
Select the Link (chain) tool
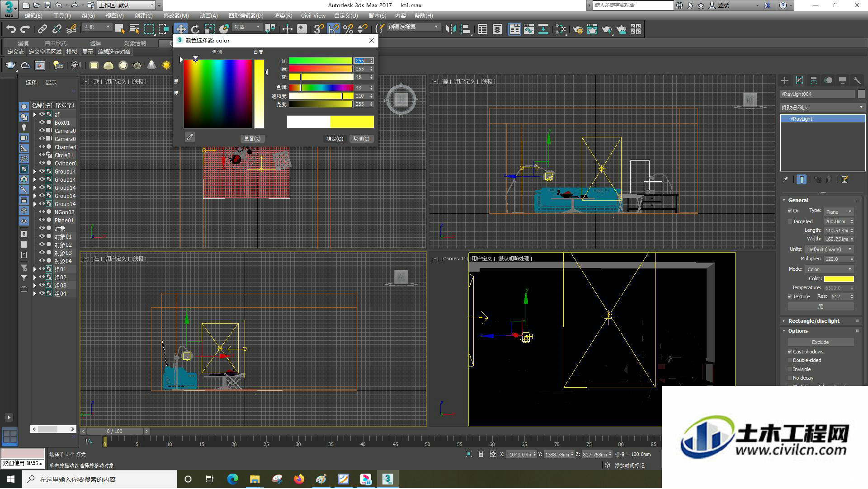42,29
